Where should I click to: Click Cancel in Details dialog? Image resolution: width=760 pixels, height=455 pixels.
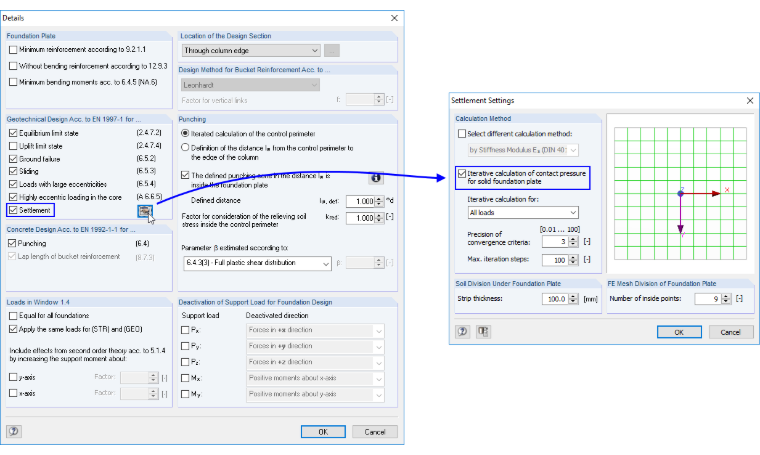point(375,432)
